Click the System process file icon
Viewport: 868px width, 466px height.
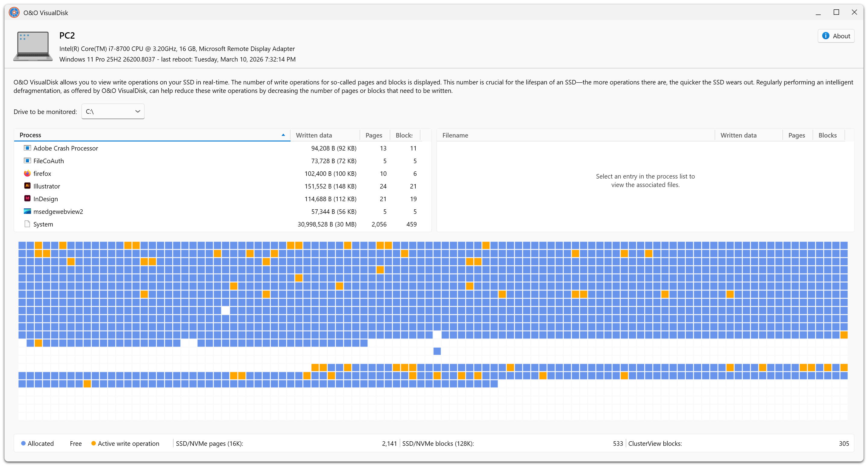(27, 224)
